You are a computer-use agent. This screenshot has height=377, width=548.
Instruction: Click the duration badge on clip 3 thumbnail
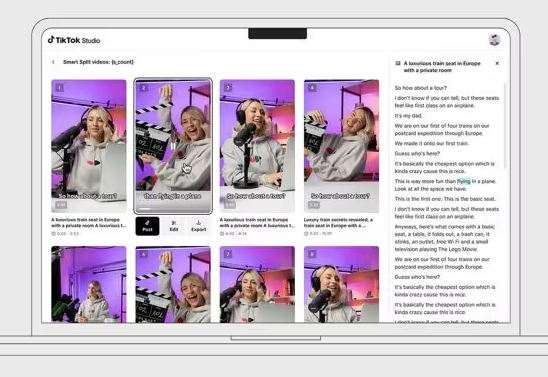(229, 205)
